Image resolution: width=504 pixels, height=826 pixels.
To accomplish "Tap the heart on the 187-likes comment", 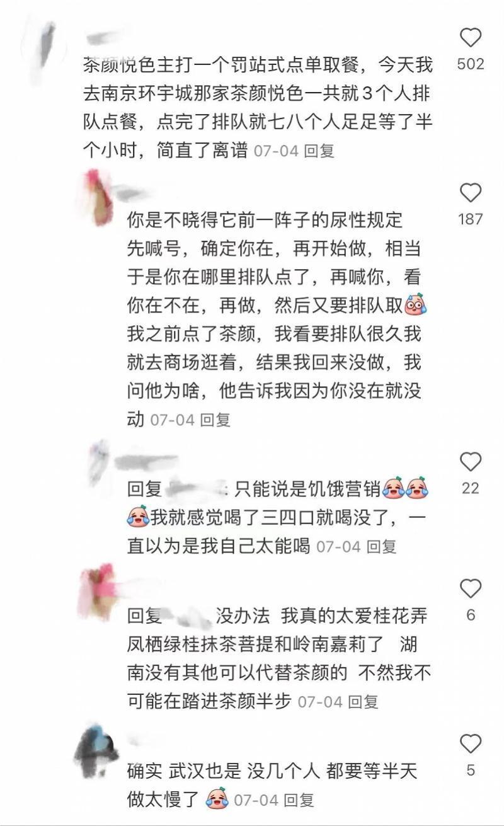I will [471, 193].
